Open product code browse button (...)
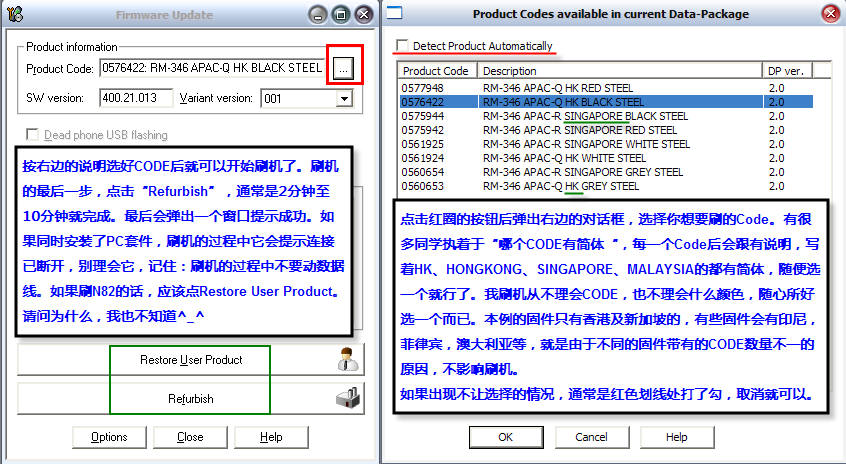The width and height of the screenshot is (846, 464). click(x=343, y=68)
